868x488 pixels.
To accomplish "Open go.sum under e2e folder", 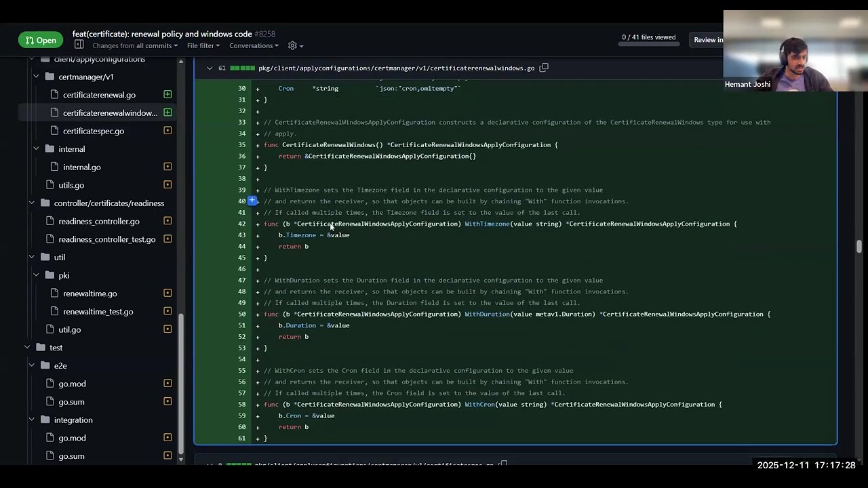I will tap(71, 402).
